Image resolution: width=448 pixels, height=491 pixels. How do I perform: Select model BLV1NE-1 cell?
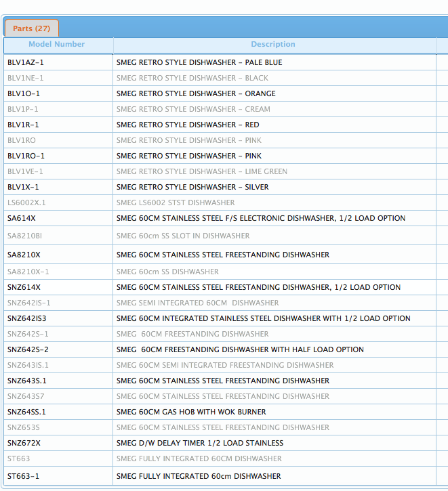(x=58, y=78)
